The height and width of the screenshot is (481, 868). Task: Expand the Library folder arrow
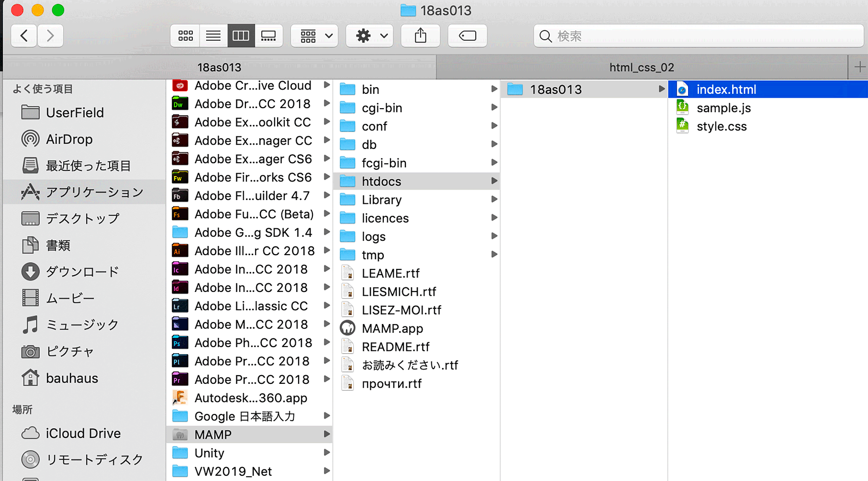494,200
